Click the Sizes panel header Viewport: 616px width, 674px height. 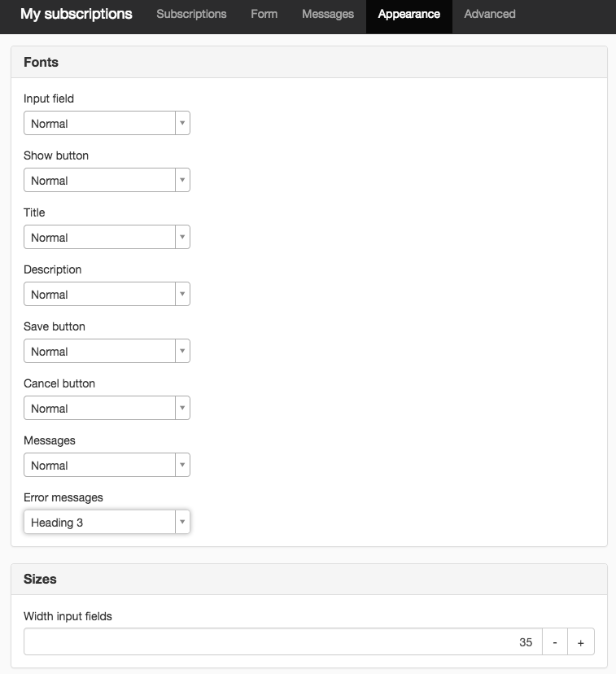coord(309,580)
